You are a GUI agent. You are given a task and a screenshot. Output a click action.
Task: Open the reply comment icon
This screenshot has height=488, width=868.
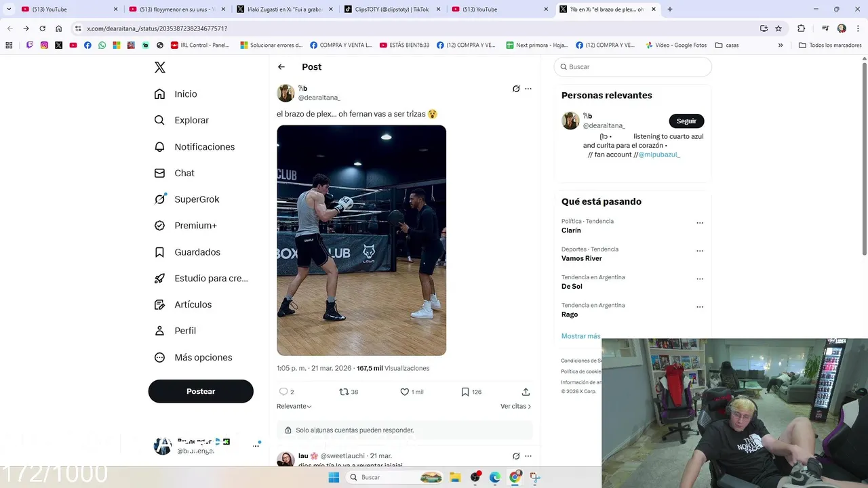click(283, 392)
